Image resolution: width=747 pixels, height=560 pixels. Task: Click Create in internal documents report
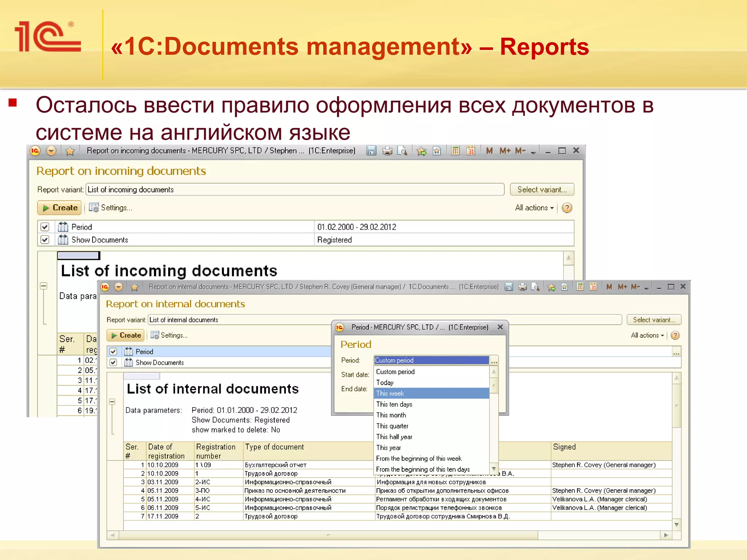pos(125,335)
